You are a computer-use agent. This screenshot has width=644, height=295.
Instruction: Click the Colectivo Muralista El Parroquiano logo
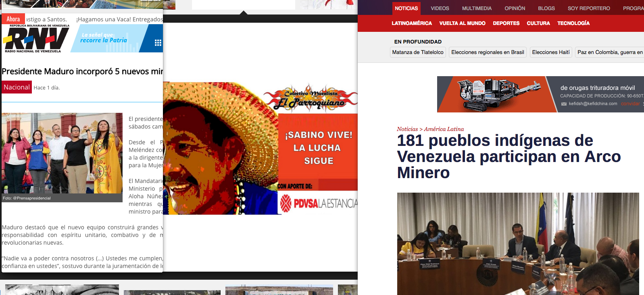pyautogui.click(x=311, y=98)
